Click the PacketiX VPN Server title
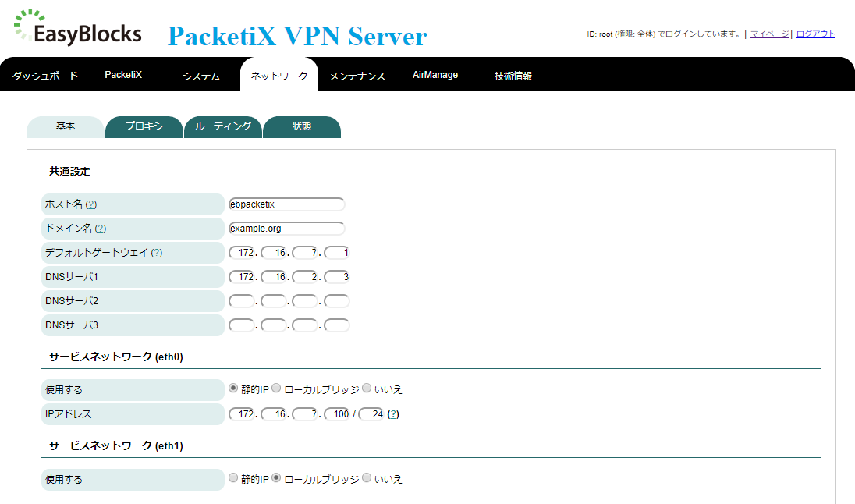Viewport: 855px width, 504px height. [297, 36]
